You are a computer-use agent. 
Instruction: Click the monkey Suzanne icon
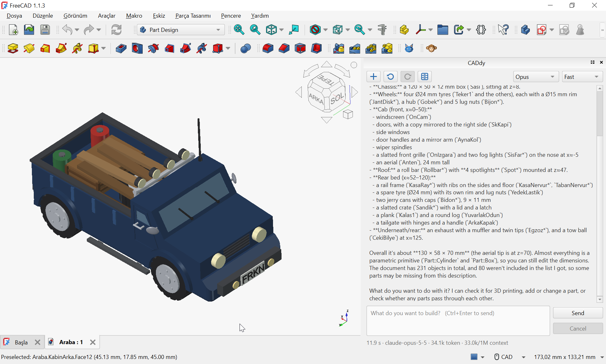tap(431, 48)
